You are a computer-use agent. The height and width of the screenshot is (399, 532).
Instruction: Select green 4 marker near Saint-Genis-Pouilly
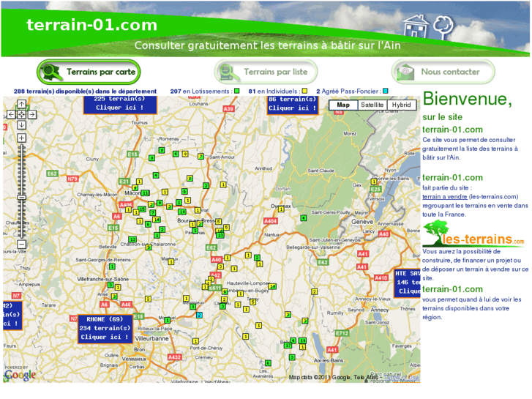pos(304,218)
